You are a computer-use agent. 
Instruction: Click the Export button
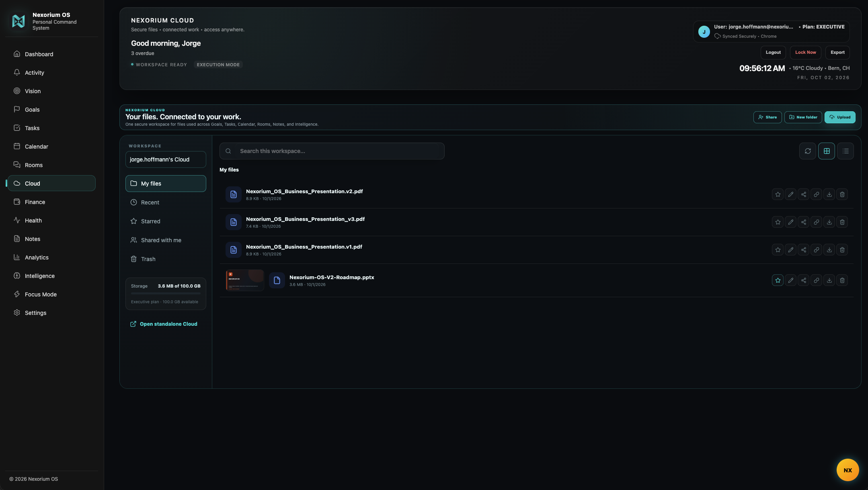click(x=837, y=53)
